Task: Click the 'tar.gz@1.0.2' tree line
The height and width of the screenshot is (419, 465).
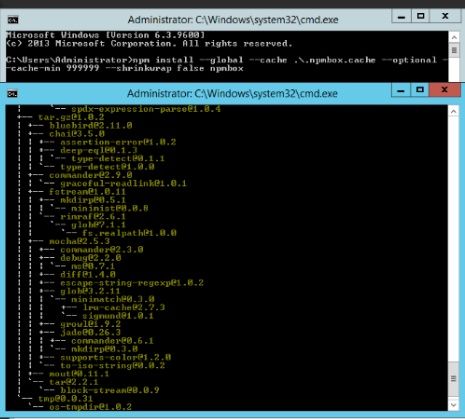Action: pos(71,117)
